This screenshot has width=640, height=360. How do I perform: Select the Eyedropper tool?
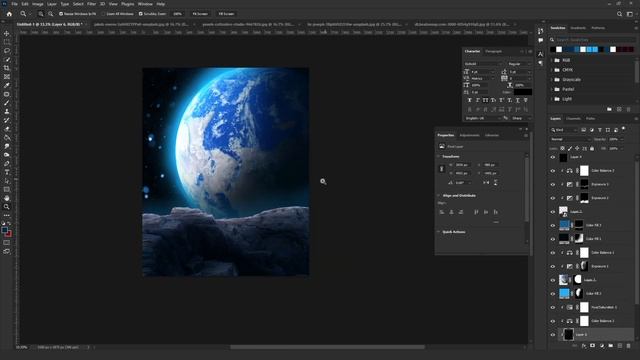click(7, 85)
